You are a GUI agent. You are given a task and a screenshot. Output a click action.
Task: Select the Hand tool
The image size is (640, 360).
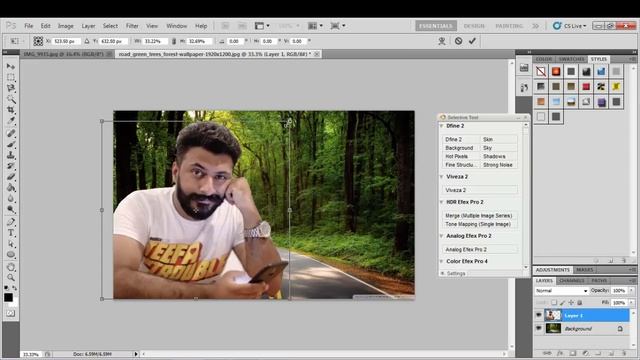11,267
